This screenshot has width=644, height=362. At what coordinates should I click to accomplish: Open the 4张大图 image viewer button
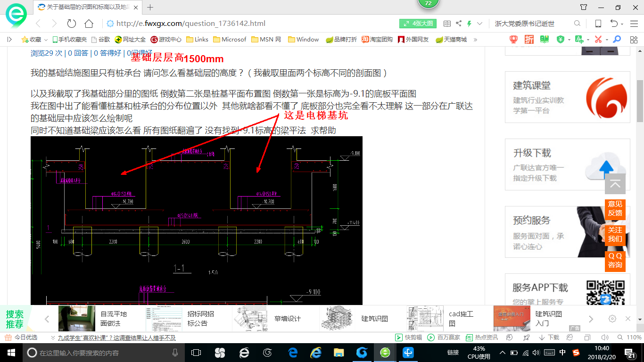(x=418, y=24)
